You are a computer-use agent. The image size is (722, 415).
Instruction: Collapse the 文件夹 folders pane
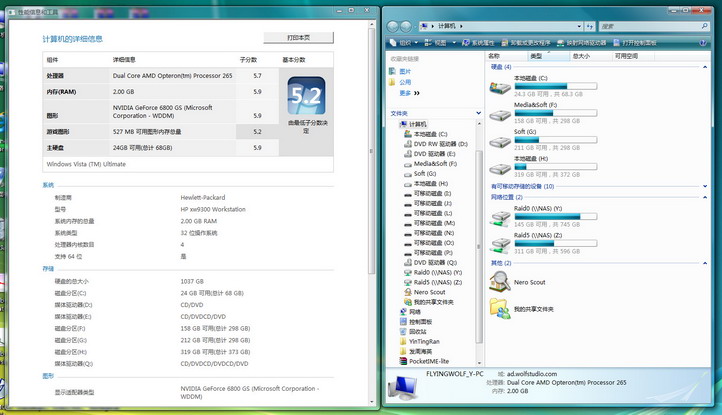pos(475,113)
